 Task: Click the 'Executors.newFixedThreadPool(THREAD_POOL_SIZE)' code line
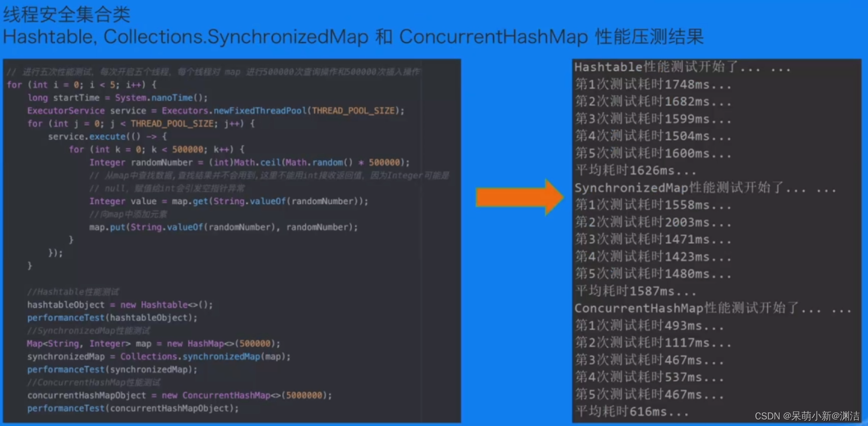tap(216, 111)
